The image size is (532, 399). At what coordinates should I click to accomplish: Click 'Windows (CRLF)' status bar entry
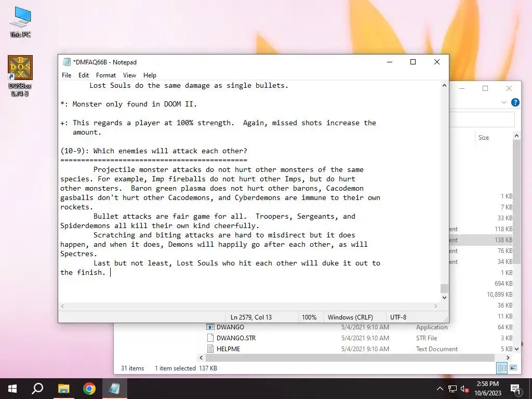coord(350,317)
